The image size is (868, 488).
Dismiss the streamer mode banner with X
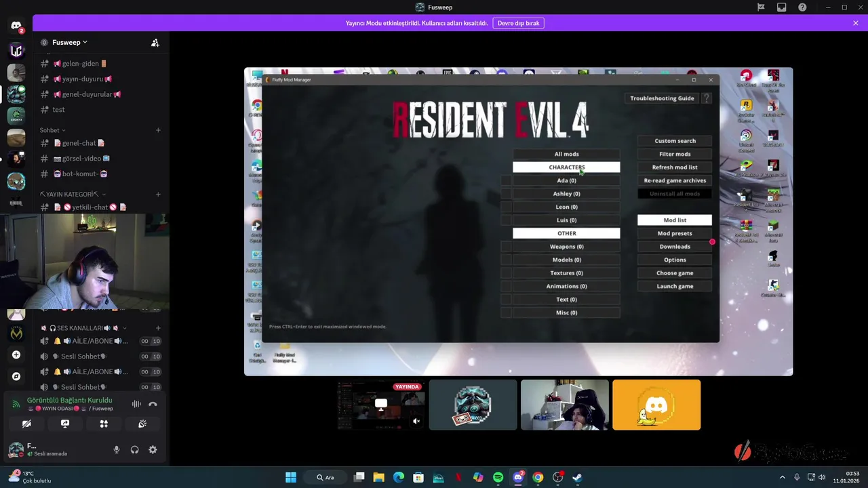tap(856, 23)
